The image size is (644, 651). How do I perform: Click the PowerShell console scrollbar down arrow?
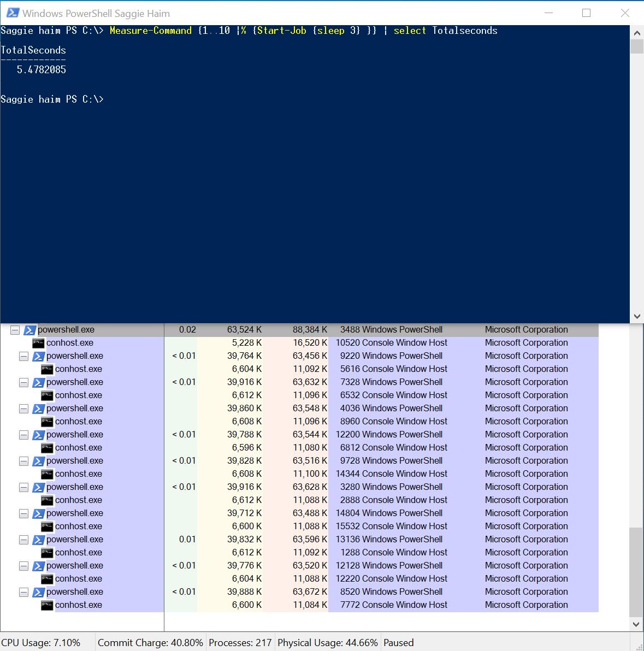[637, 316]
